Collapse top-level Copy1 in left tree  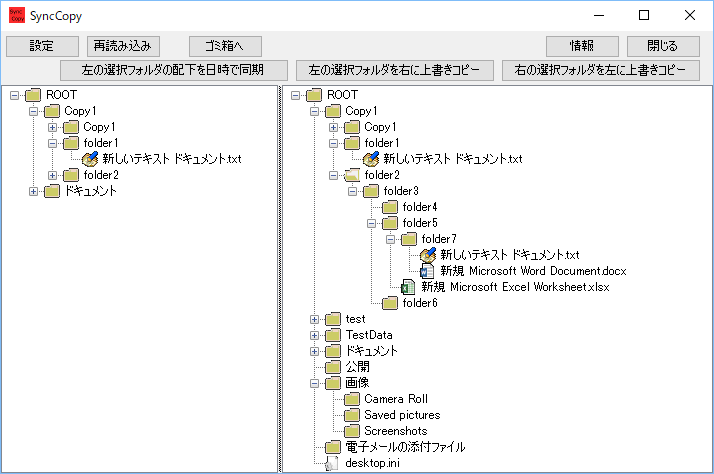[34, 111]
